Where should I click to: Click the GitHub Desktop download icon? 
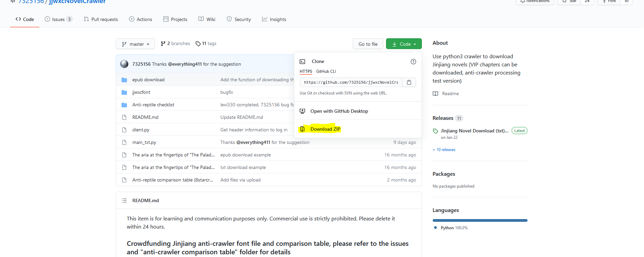302,111
